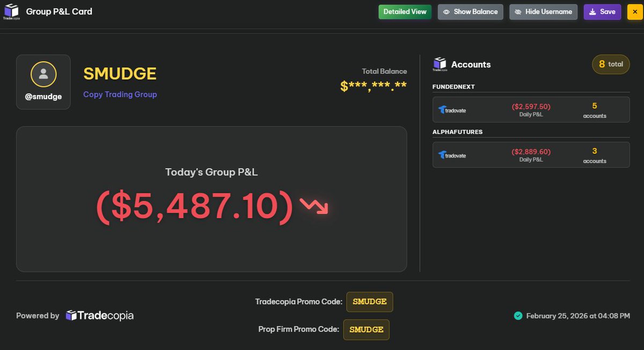Click the Total Balance label

point(384,71)
